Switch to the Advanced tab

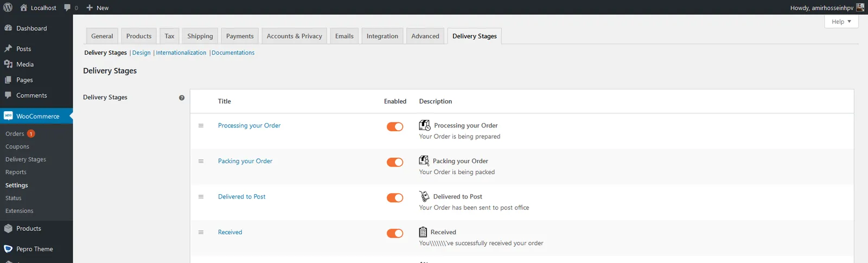425,36
